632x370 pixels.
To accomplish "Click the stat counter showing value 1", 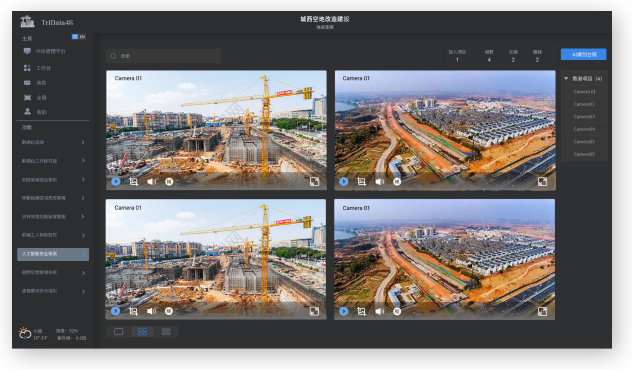I will click(457, 56).
